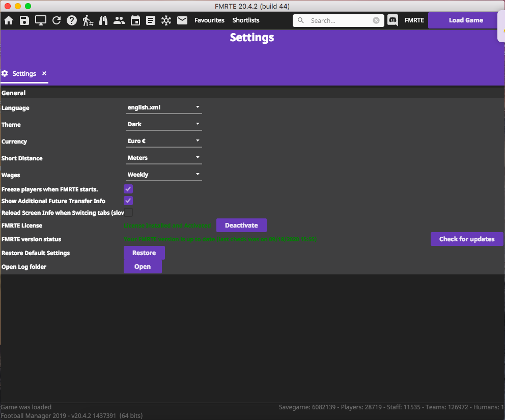505x420 pixels.
Task: Open the Shortlists menu
Action: (x=246, y=20)
